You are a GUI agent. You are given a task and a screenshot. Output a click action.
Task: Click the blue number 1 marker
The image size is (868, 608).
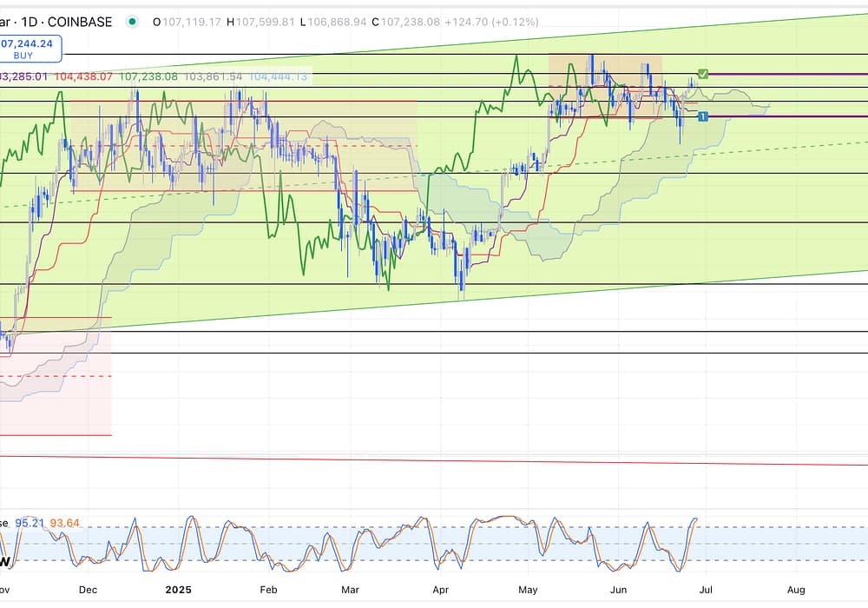pyautogui.click(x=703, y=116)
